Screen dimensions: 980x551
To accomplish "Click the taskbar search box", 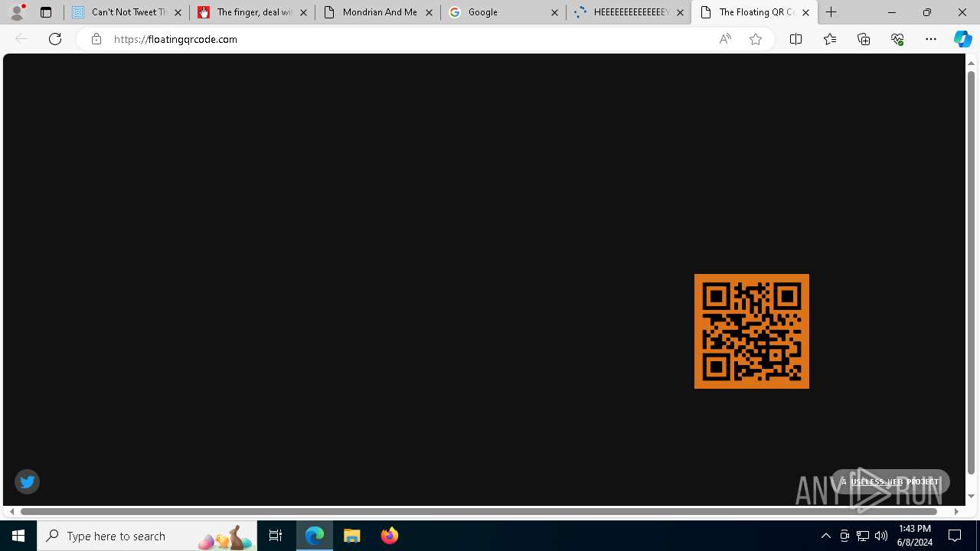I will (147, 536).
